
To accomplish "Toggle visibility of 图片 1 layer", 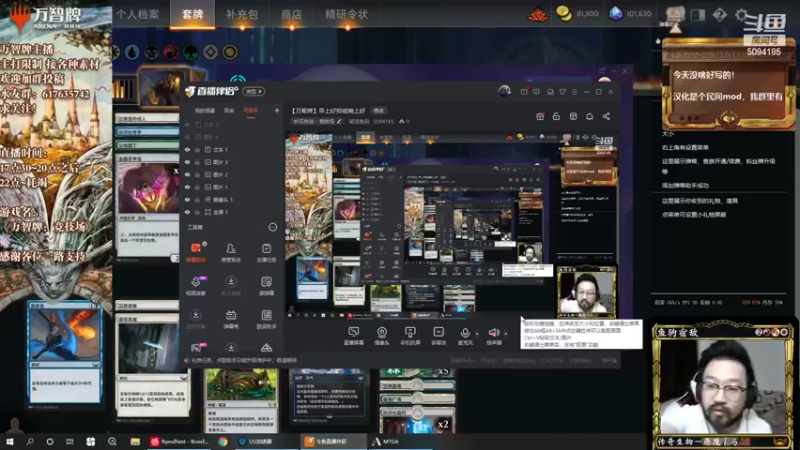I will pyautogui.click(x=187, y=187).
